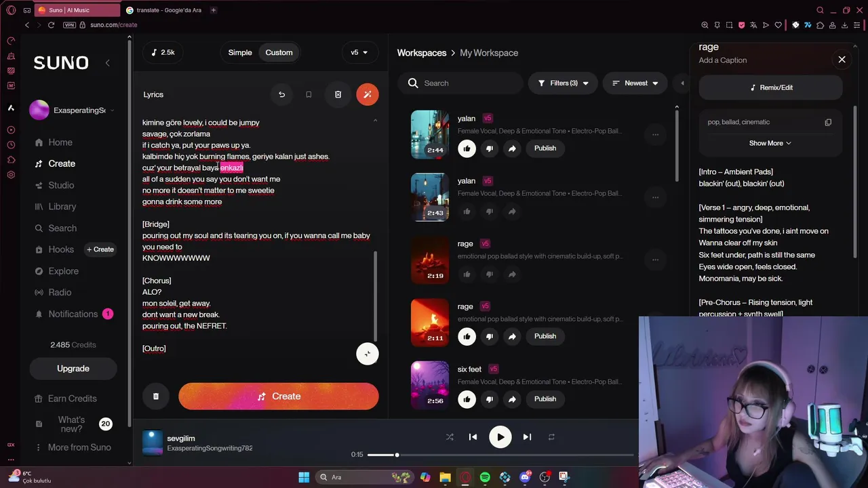Image resolution: width=868 pixels, height=488 pixels.
Task: Collapse the lyrics editor with the round arrows button
Action: (x=368, y=354)
